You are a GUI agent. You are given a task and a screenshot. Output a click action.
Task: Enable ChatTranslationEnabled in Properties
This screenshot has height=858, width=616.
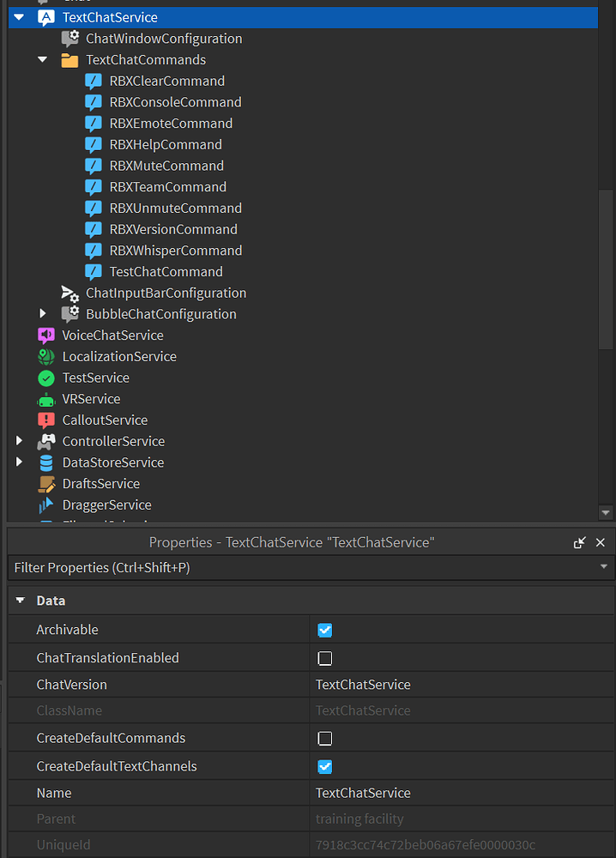[x=324, y=656]
